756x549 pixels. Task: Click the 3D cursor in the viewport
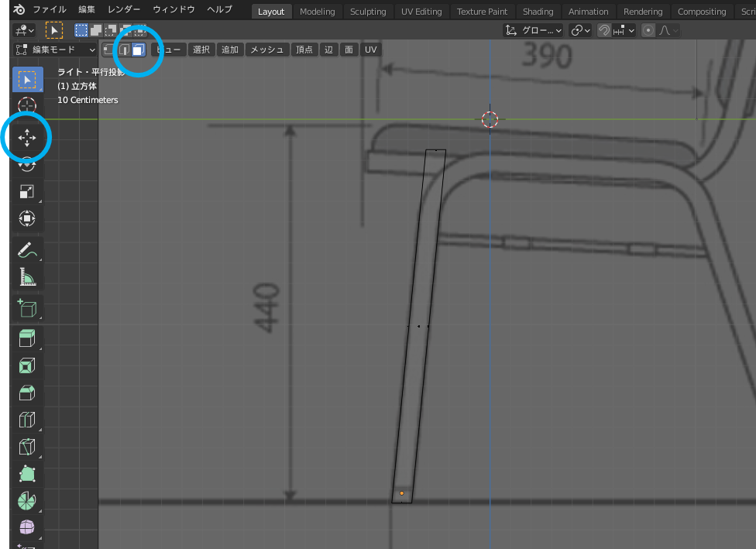pyautogui.click(x=490, y=119)
